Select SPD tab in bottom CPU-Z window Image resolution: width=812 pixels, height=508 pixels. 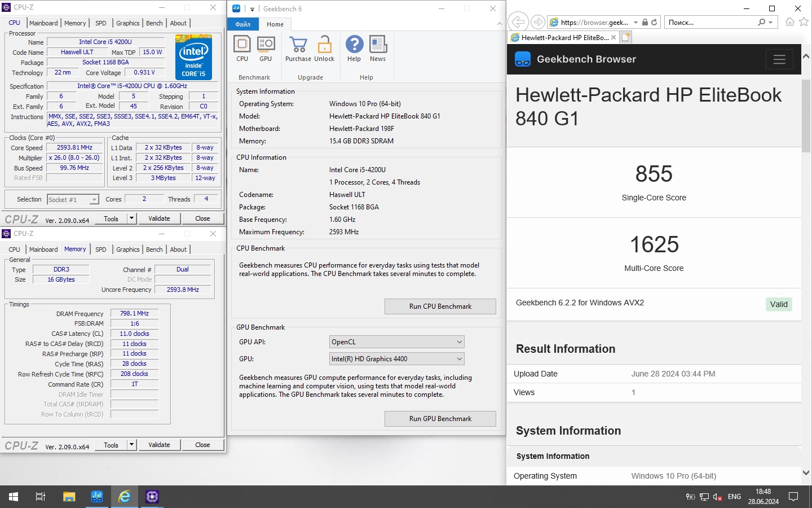coord(101,249)
